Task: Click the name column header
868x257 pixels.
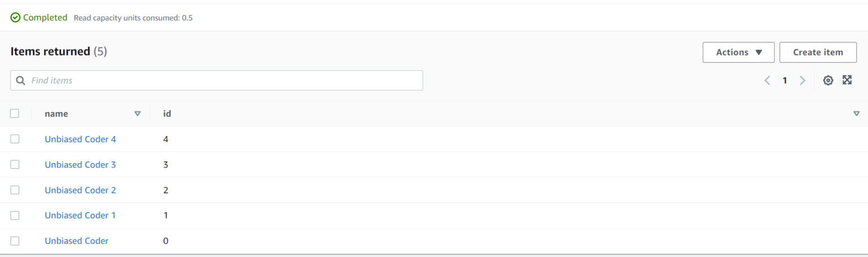Action: pyautogui.click(x=57, y=114)
